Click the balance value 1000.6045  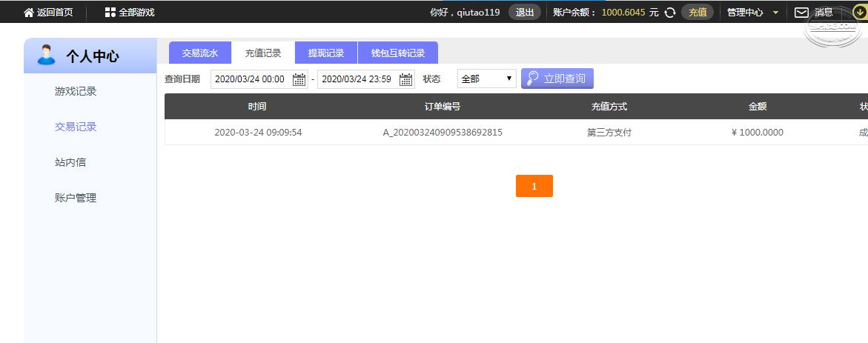(x=623, y=12)
